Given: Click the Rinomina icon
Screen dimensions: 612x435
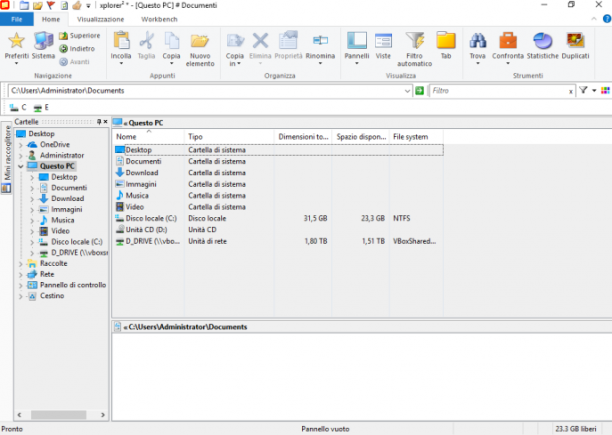Looking at the screenshot, I should pos(320,40).
